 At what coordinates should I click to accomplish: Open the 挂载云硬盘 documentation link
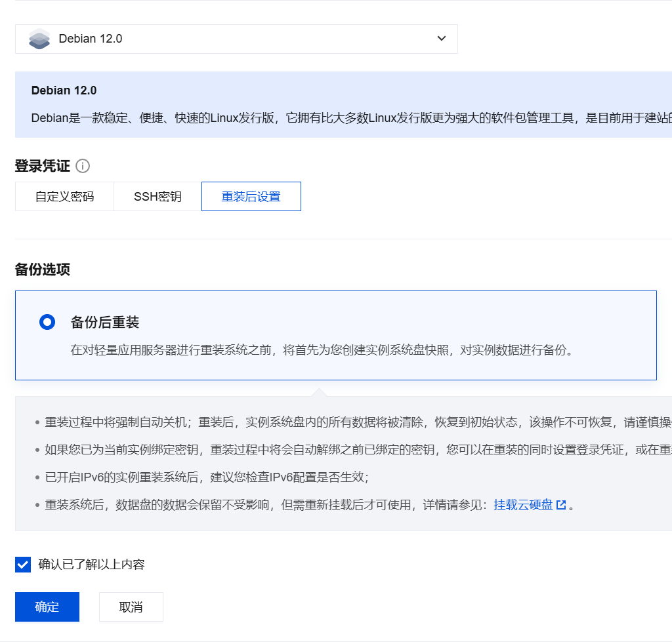click(523, 505)
